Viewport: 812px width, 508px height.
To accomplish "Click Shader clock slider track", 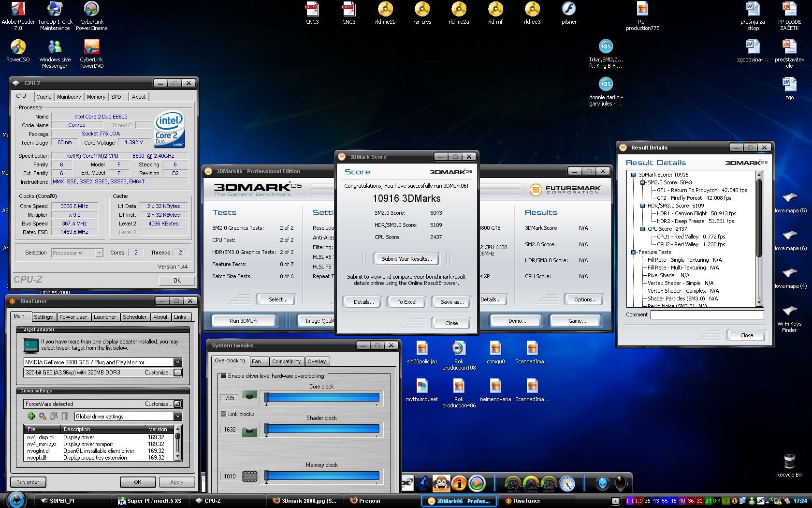I will coord(322,429).
